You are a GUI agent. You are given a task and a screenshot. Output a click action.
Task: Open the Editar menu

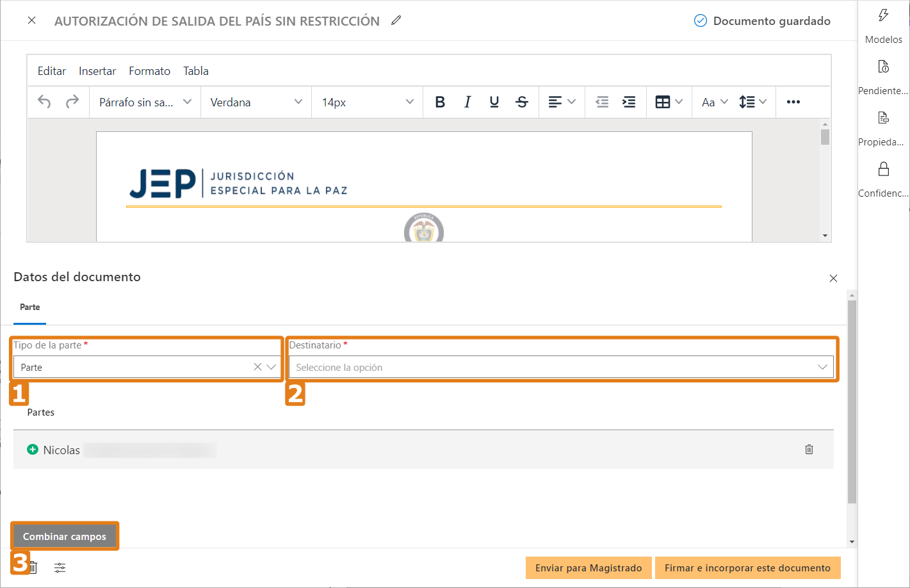click(52, 71)
